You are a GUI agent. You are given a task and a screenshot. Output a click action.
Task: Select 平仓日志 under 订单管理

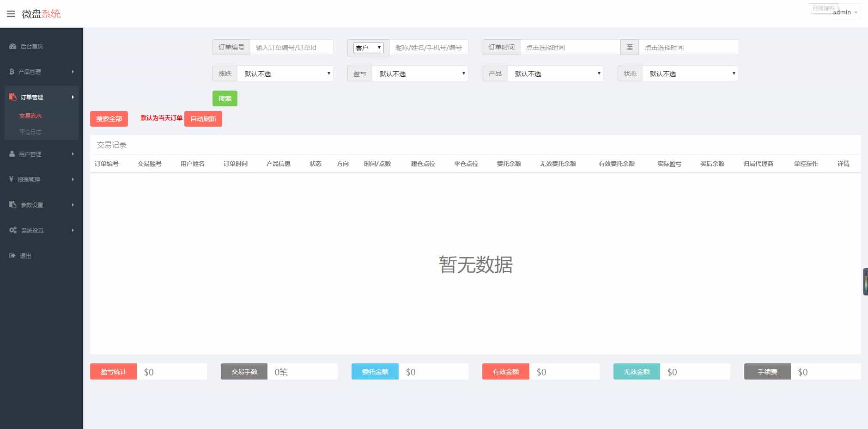pyautogui.click(x=31, y=132)
